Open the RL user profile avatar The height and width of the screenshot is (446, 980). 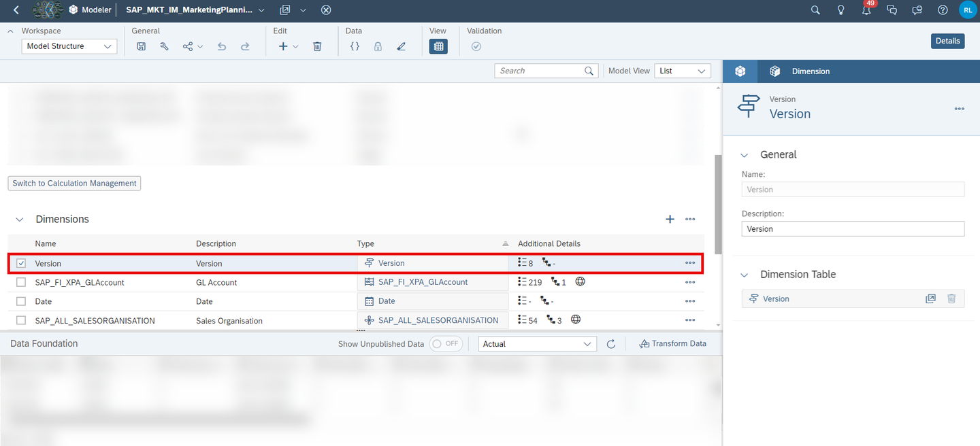click(968, 10)
